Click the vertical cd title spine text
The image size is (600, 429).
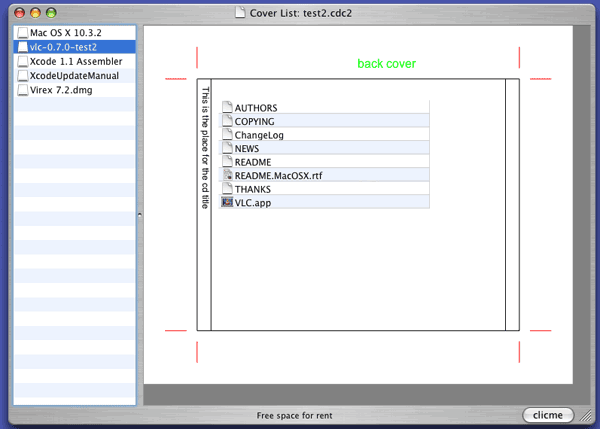205,147
